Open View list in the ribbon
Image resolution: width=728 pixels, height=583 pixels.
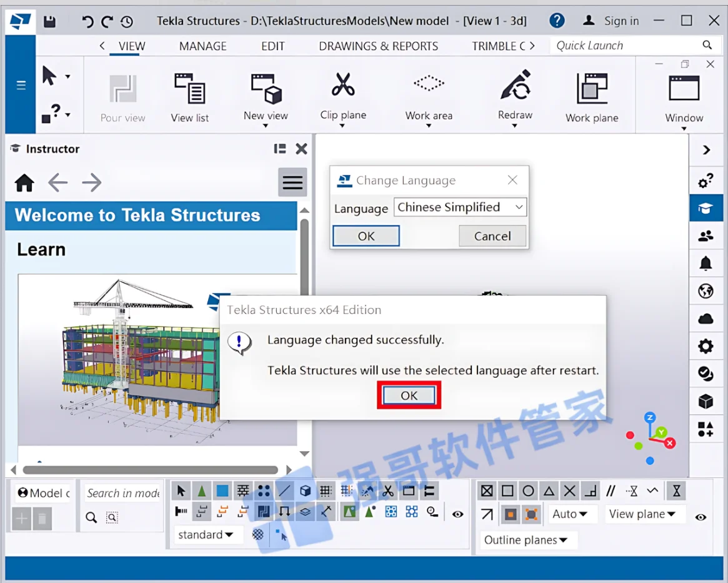(189, 97)
